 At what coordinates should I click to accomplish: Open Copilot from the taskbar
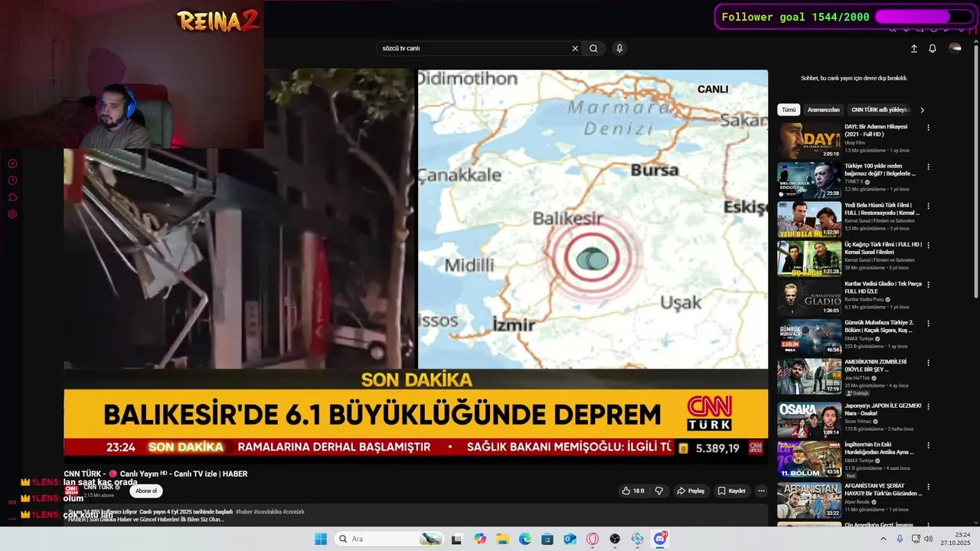click(480, 539)
